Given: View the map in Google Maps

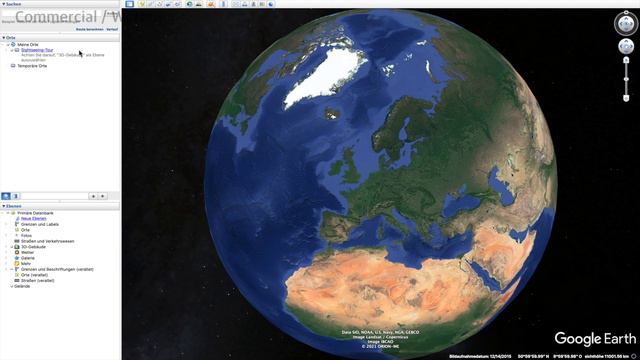Looking at the screenshot, I should 262,4.
